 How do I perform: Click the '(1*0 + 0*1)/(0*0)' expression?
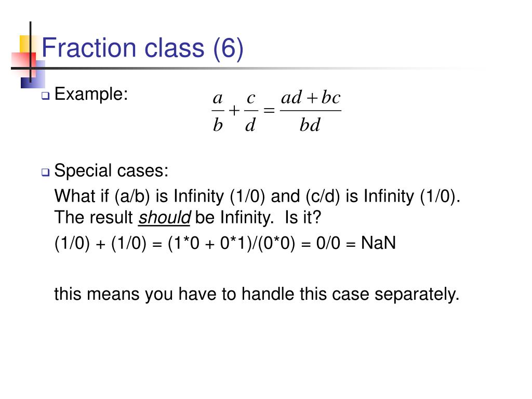[x=231, y=243]
